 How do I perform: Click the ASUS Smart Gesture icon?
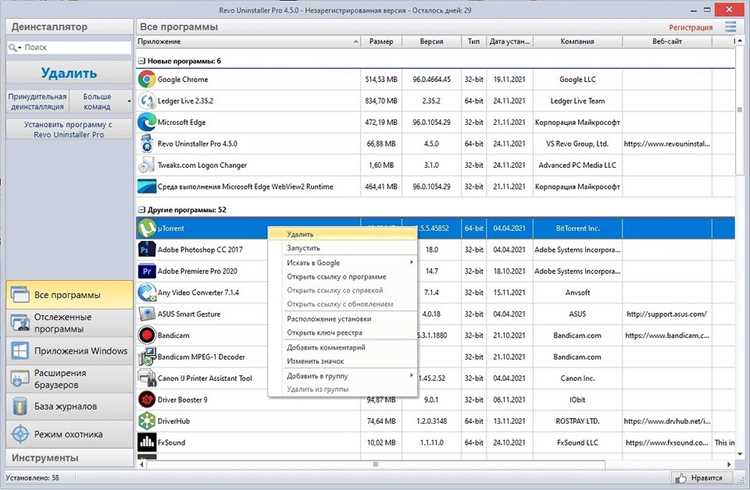(147, 314)
